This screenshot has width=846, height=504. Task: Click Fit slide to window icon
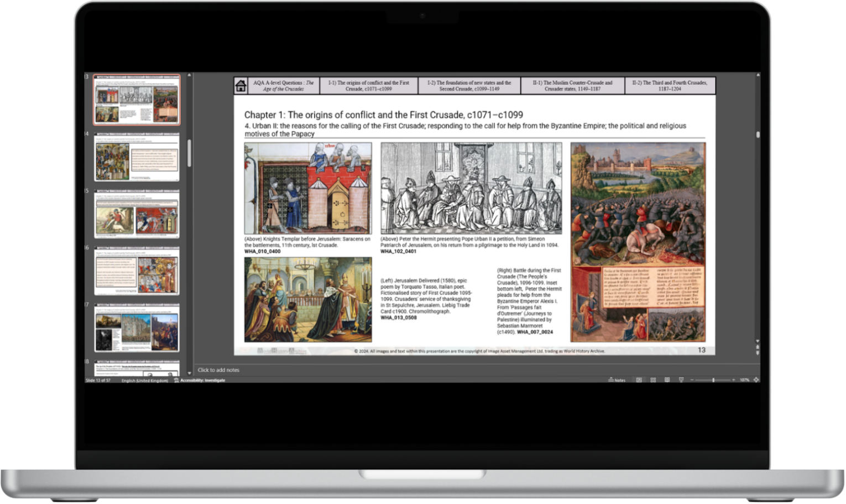[756, 380]
